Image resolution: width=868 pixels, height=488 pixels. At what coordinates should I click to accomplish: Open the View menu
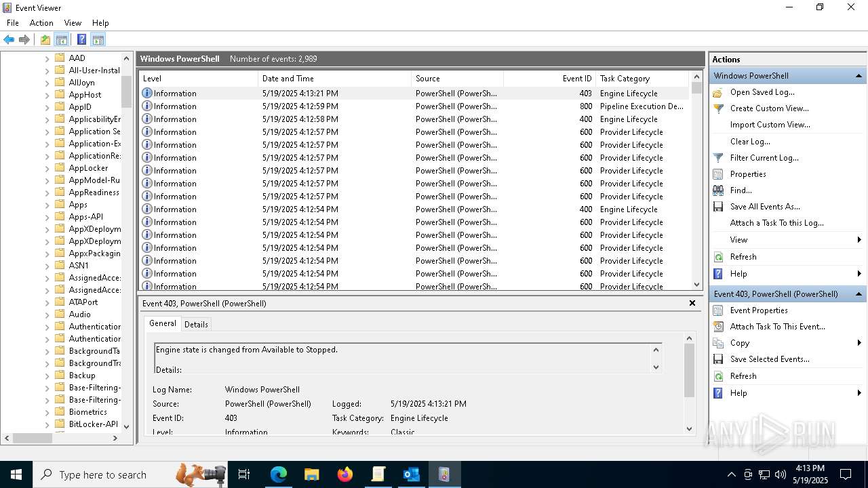73,23
